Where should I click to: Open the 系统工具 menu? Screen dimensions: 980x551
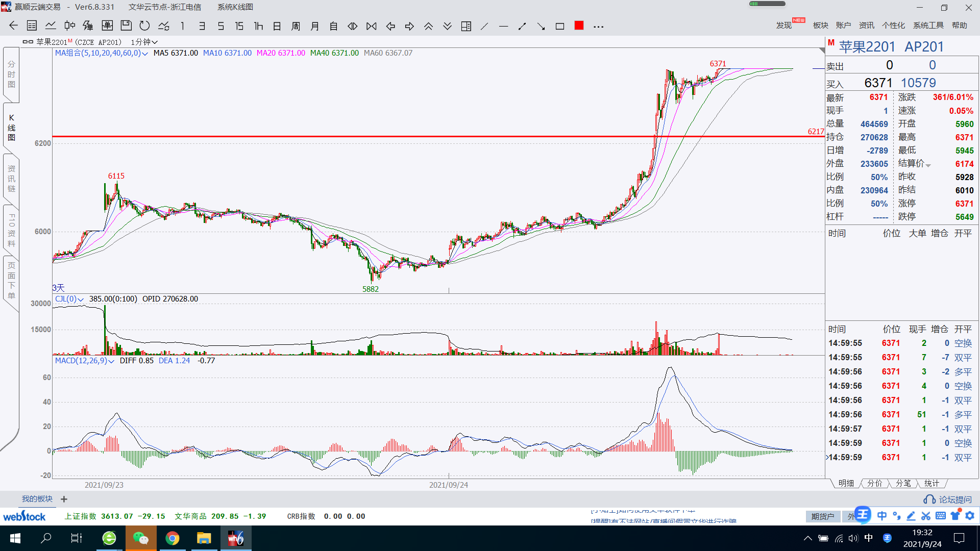[x=928, y=26]
